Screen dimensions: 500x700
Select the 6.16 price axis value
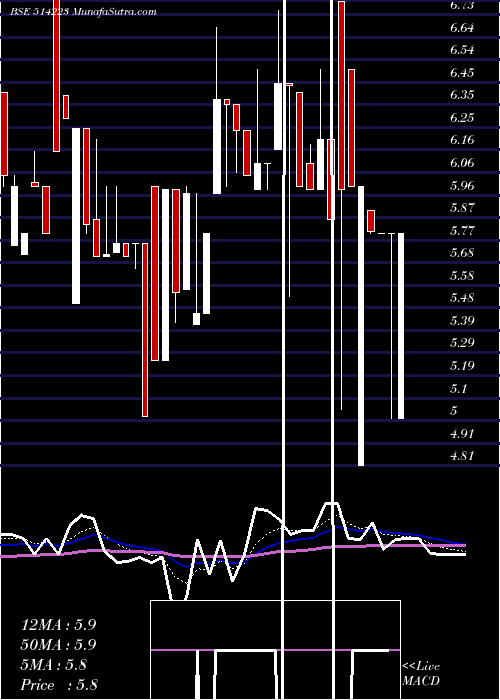click(x=462, y=140)
